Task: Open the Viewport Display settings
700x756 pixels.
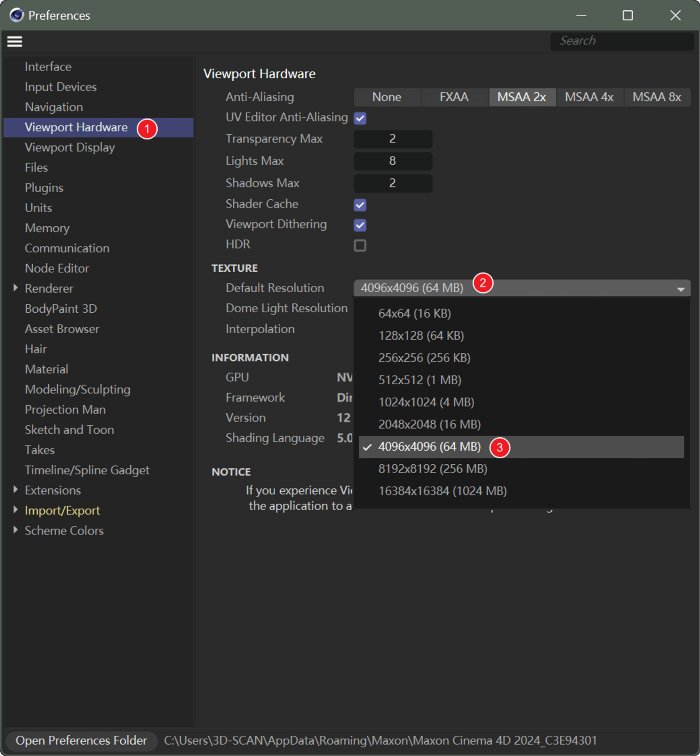Action: 69,147
